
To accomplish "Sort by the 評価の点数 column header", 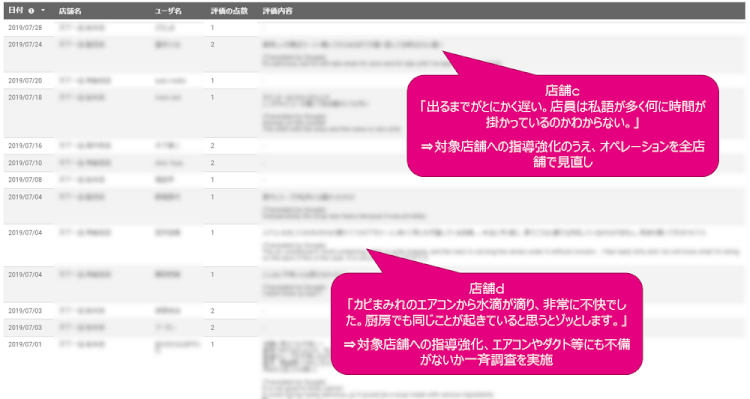I will [x=229, y=11].
